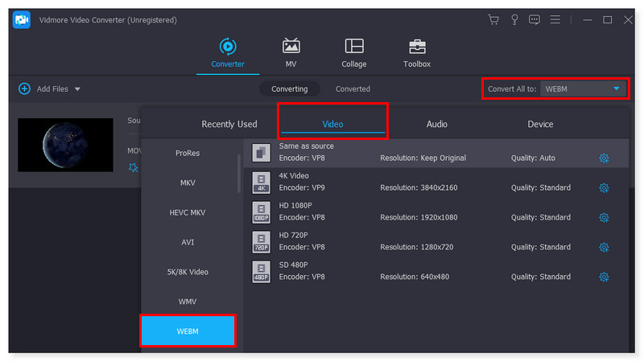Viewport: 644px width, 362px height.
Task: Show the Converted files list
Action: click(353, 88)
